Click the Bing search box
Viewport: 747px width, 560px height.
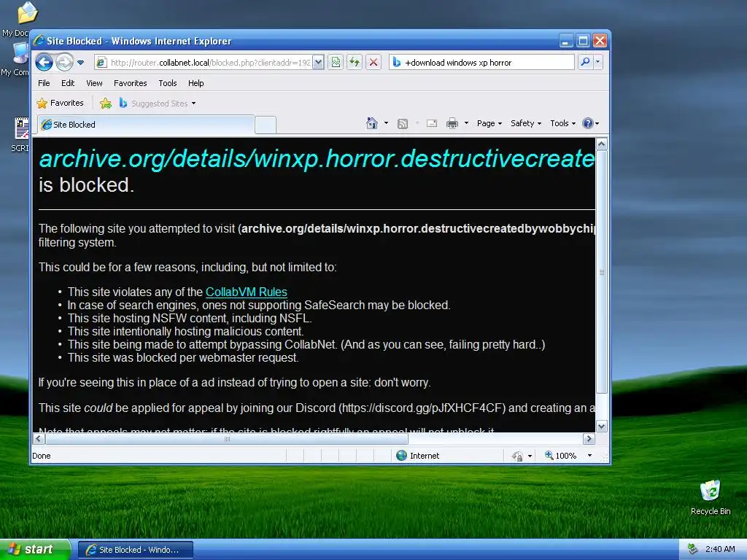click(x=481, y=63)
